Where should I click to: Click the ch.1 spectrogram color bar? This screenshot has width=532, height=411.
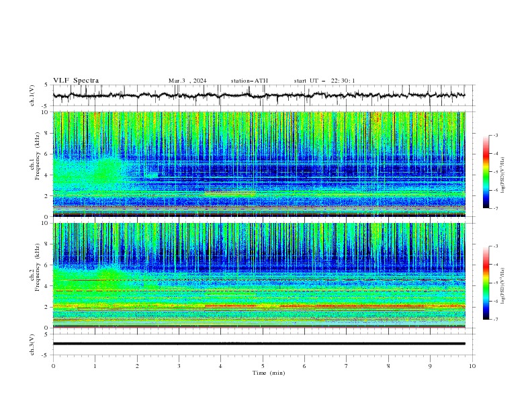486,172
